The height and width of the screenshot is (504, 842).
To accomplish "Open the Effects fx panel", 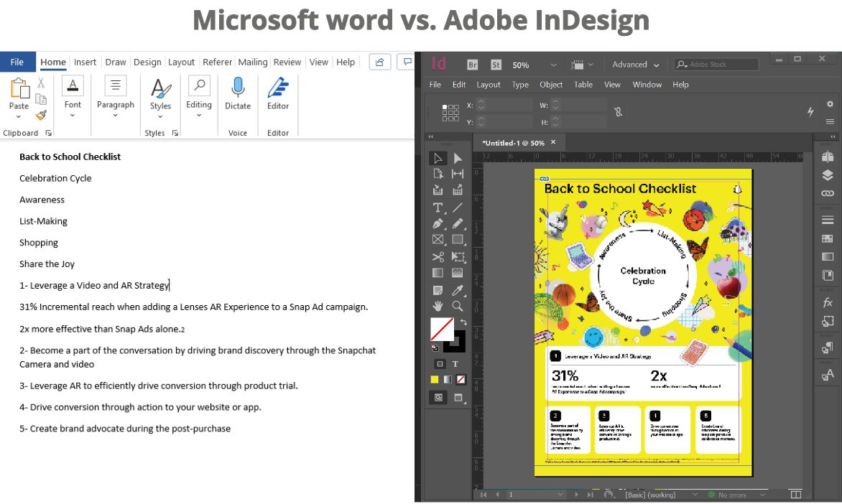I will (x=828, y=303).
